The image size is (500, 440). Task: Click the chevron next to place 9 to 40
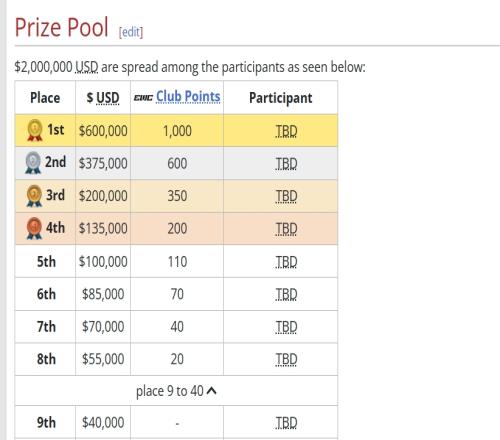211,391
